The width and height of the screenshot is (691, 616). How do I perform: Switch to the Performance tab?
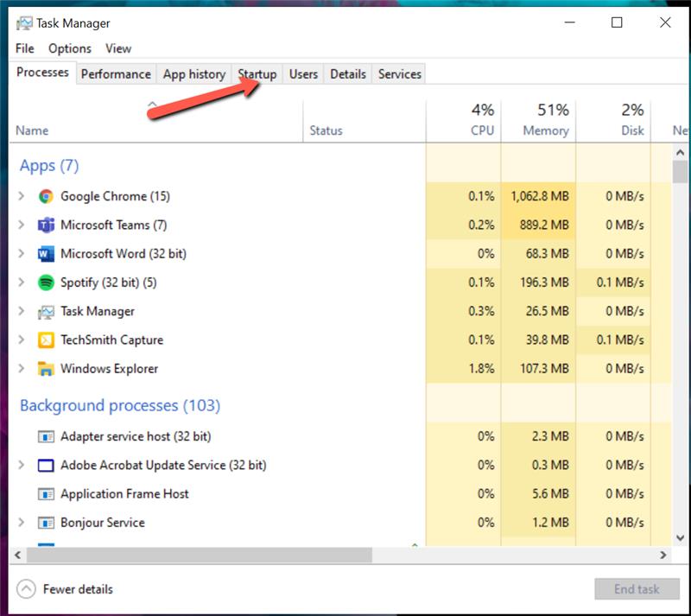(x=116, y=74)
